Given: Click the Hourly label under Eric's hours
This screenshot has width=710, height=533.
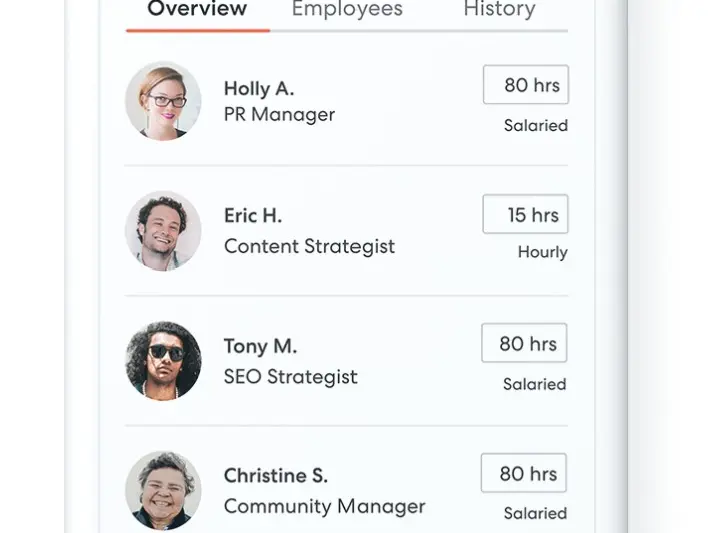Looking at the screenshot, I should pos(542,252).
